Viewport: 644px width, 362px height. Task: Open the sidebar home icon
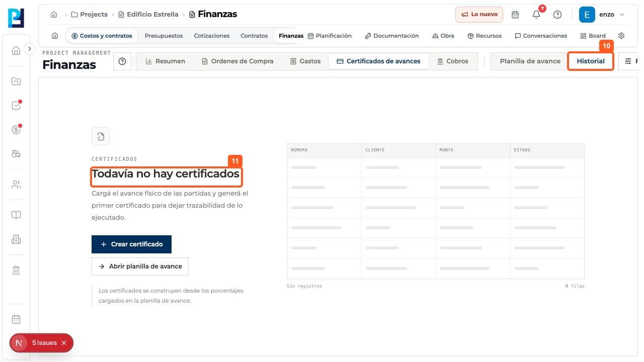[16, 50]
